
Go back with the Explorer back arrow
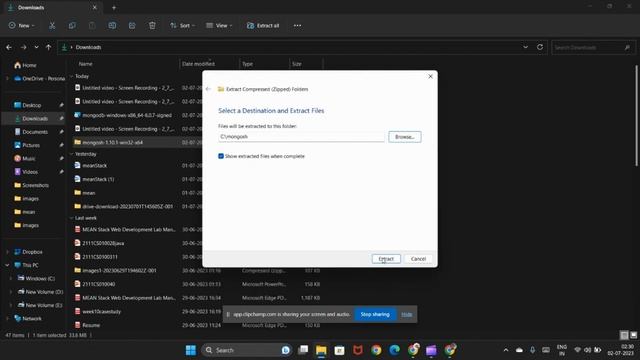[x=9, y=47]
